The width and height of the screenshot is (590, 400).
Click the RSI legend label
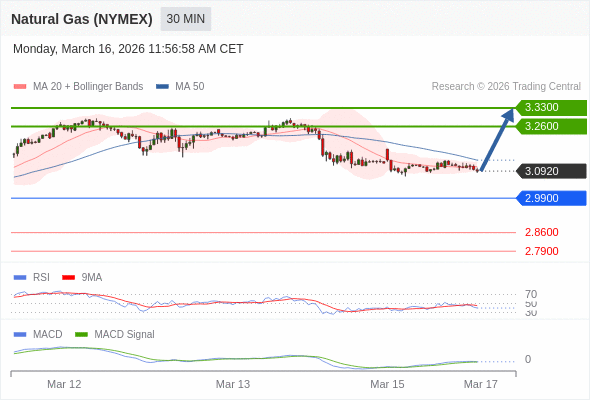point(41,278)
